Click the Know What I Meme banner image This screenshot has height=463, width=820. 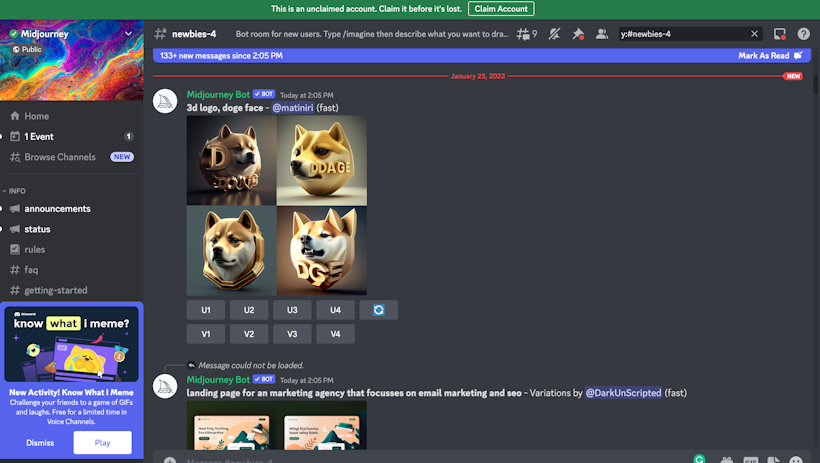pos(72,344)
